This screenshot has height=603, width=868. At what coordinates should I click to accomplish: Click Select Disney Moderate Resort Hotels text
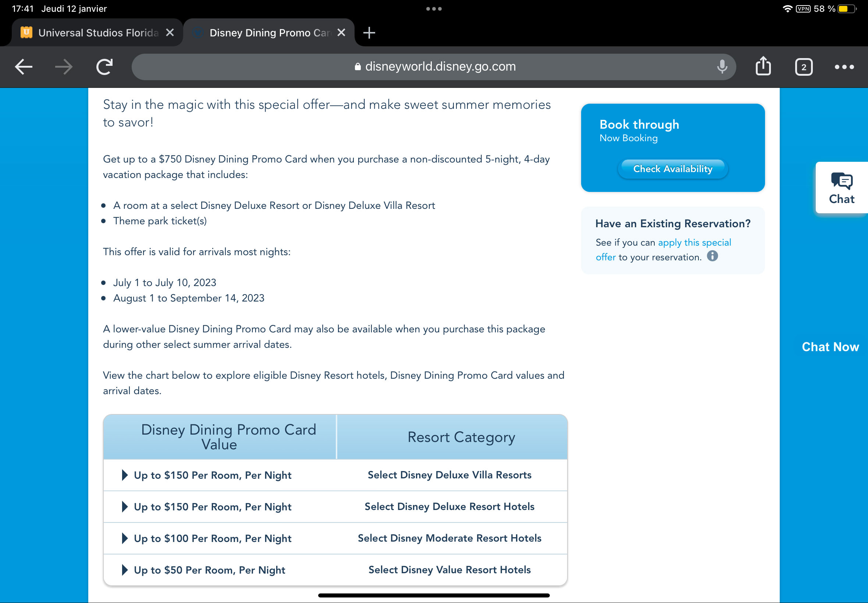[x=449, y=538]
